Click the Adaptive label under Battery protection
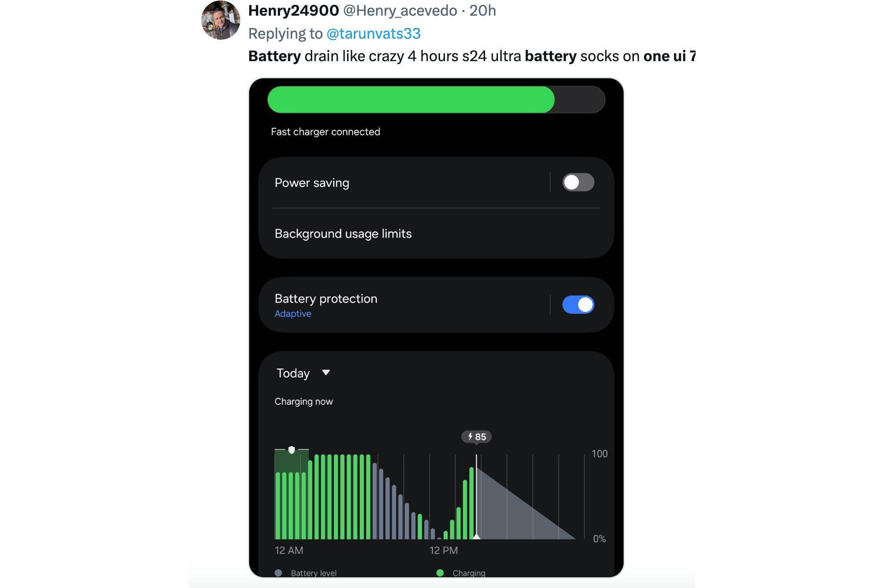Viewport: 884px width, 588px height. tap(293, 314)
